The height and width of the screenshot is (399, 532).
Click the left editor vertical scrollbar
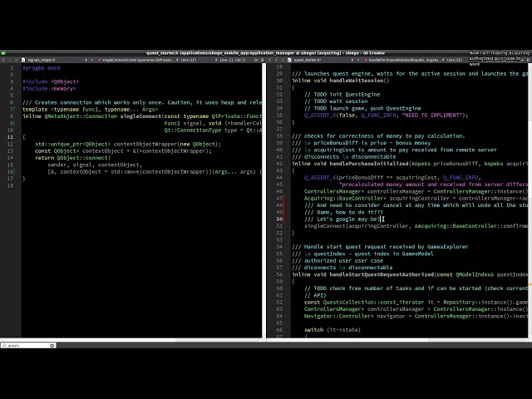pyautogui.click(x=264, y=200)
